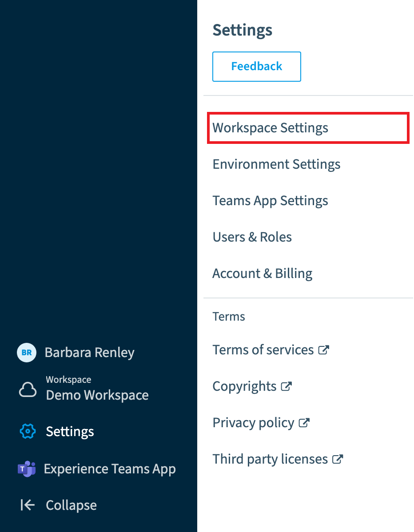Open Users & Roles

click(x=252, y=237)
